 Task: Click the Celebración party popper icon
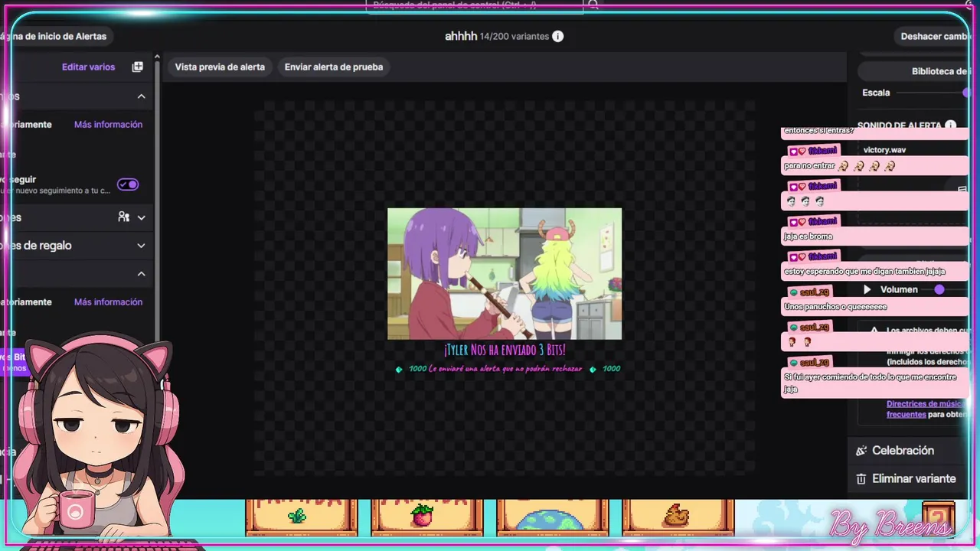coord(861,451)
